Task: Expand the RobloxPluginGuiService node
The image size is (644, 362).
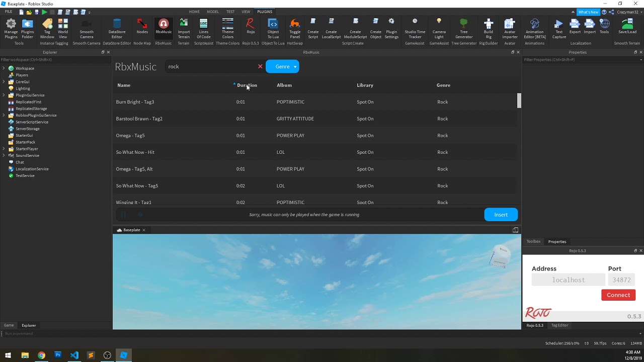Action: [4, 115]
